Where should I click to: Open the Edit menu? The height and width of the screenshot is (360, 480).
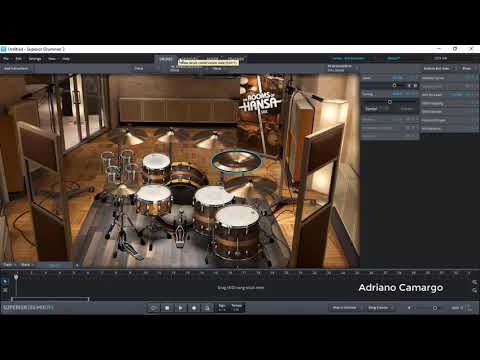pyautogui.click(x=19, y=59)
